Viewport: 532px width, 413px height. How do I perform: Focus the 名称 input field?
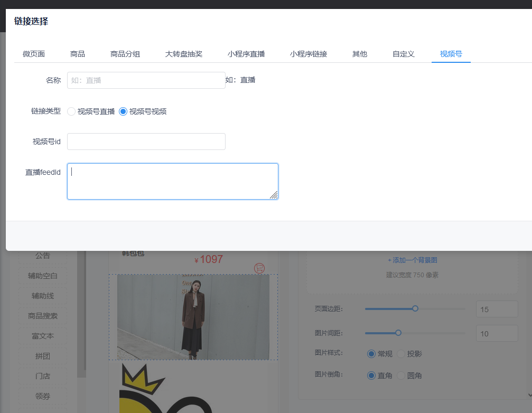pos(146,80)
